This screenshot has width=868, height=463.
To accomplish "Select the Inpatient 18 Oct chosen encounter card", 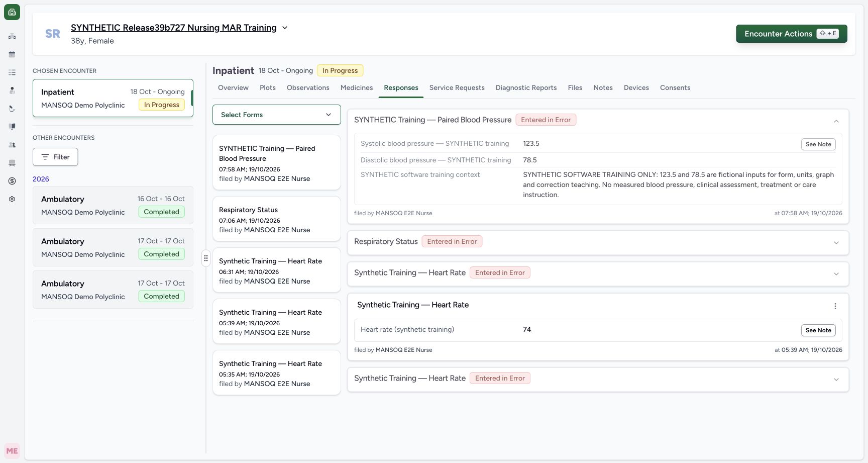I will tap(113, 98).
